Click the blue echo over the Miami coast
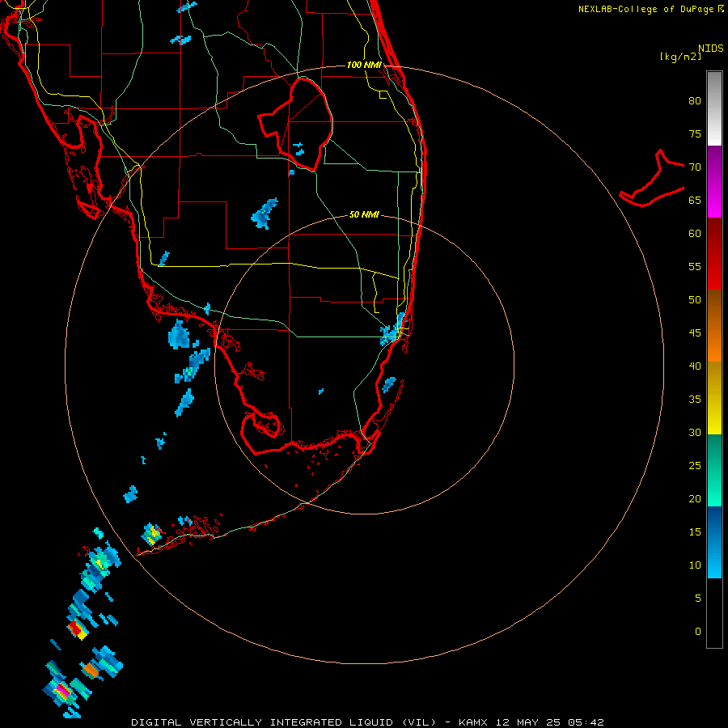The width and height of the screenshot is (728, 728). (394, 330)
